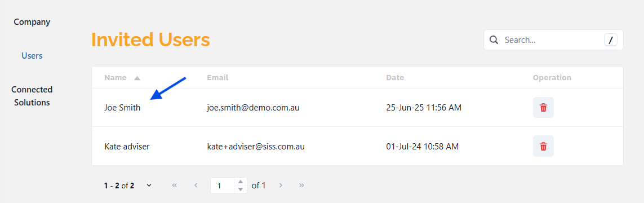Open the rows-per-page dropdown chevron
The image size is (644, 203).
tap(149, 186)
